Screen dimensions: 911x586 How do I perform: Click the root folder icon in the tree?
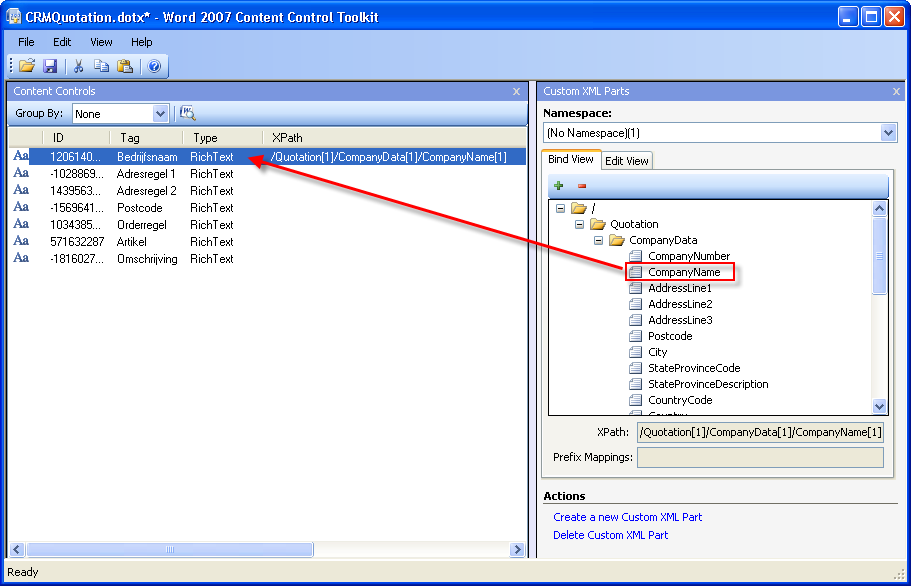579,208
